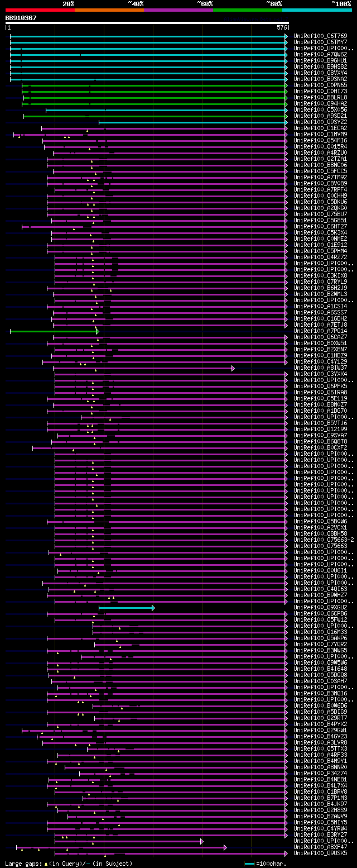
Task: Select hit label UniRef100_Q12199
Action: [320, 429]
